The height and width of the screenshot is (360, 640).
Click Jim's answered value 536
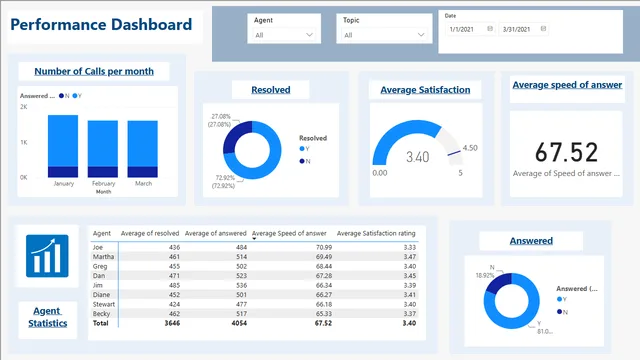pyautogui.click(x=241, y=285)
